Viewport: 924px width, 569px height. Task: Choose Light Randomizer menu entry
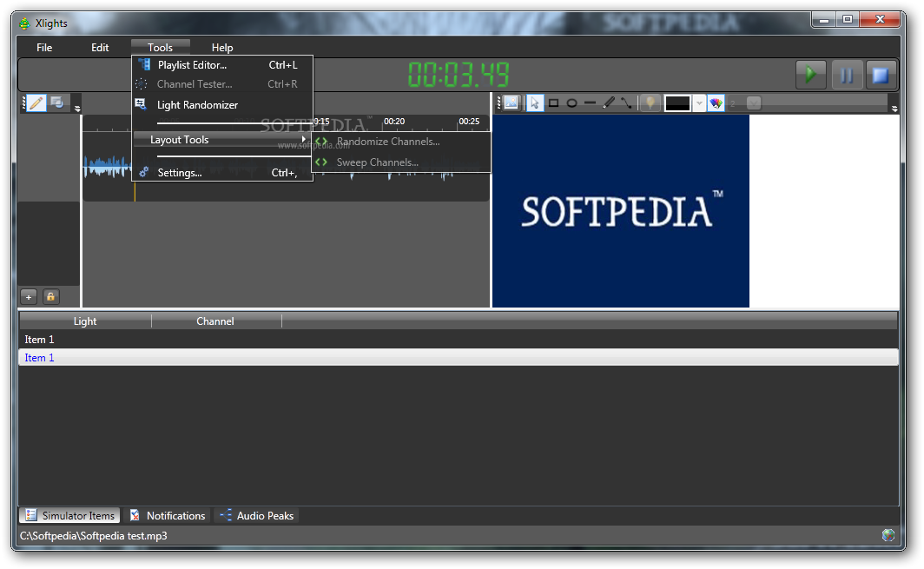coord(222,105)
